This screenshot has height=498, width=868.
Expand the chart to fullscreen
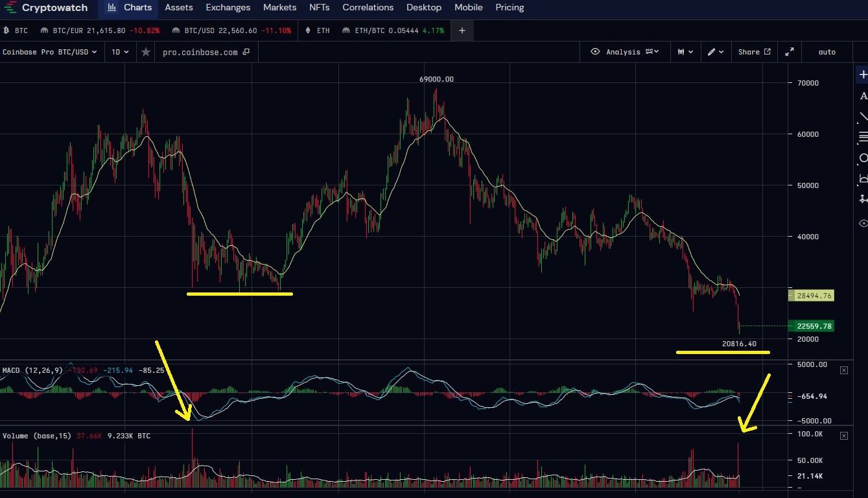click(790, 52)
